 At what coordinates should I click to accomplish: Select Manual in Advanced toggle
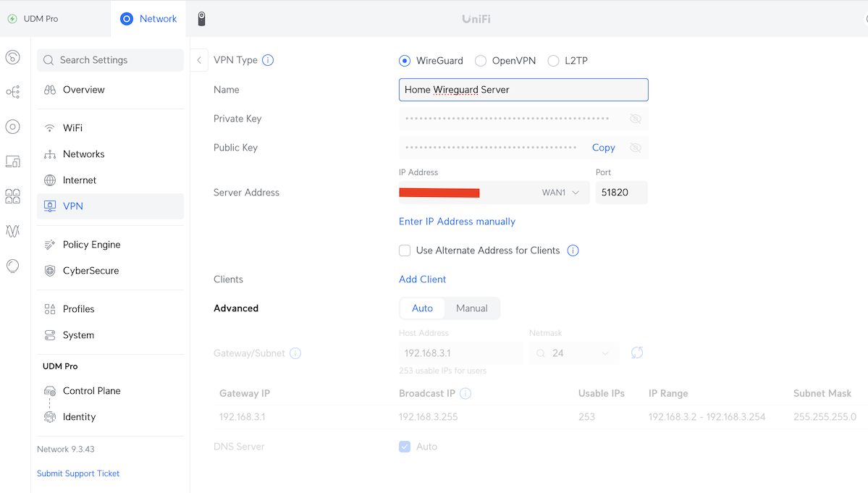pos(471,308)
